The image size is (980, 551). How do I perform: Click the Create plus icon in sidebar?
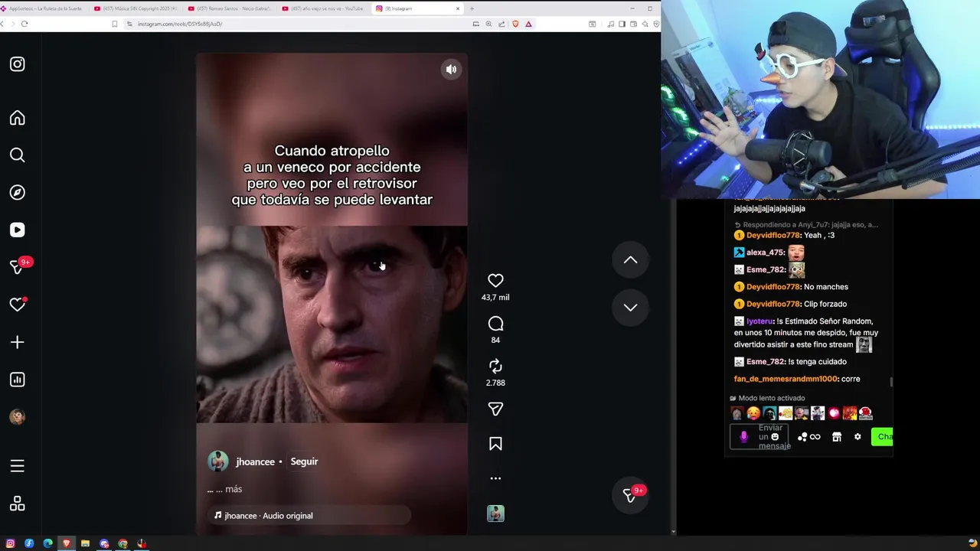tap(17, 342)
